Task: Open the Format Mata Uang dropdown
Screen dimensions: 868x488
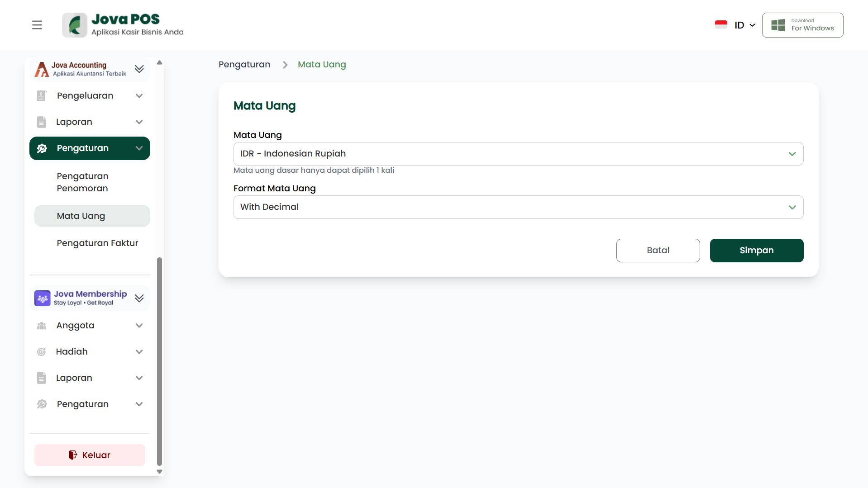Action: point(518,207)
